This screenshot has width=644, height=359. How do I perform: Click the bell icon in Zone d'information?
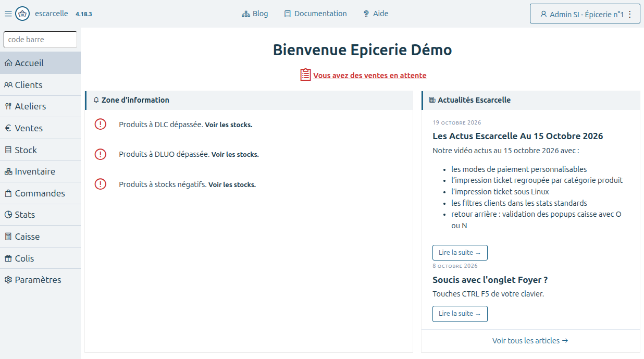96,100
